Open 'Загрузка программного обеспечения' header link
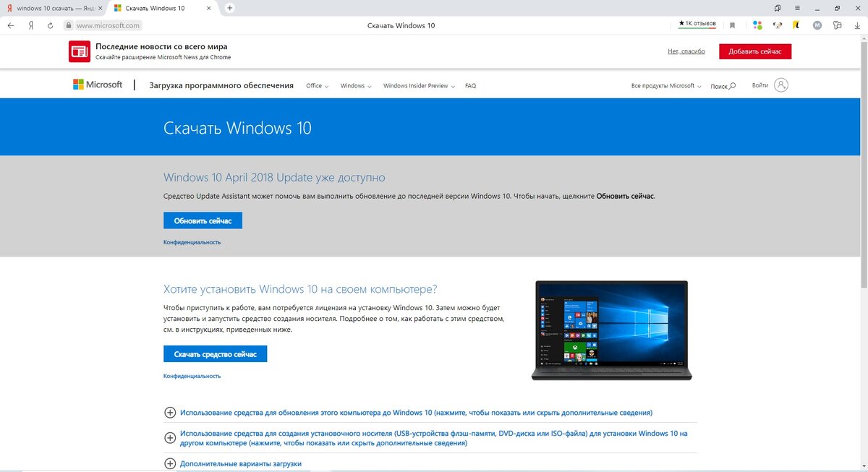Viewport: 868px width, 472px height. pos(221,85)
